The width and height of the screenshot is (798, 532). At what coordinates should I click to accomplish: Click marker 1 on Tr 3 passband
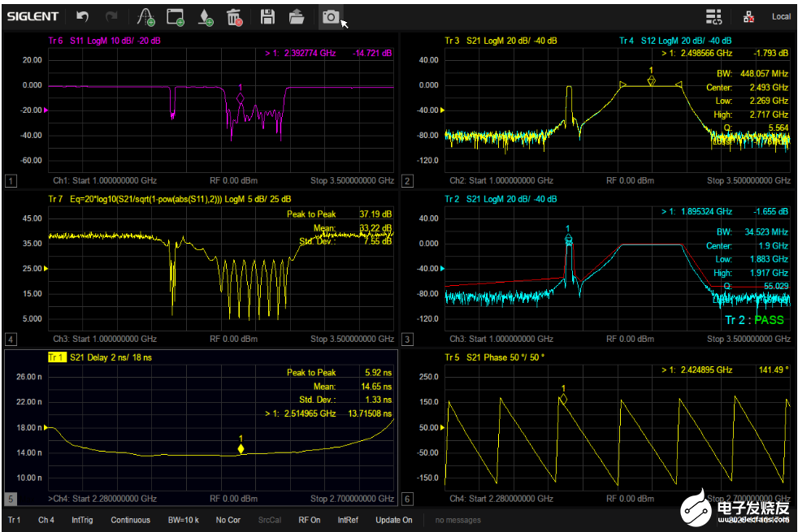(x=651, y=80)
